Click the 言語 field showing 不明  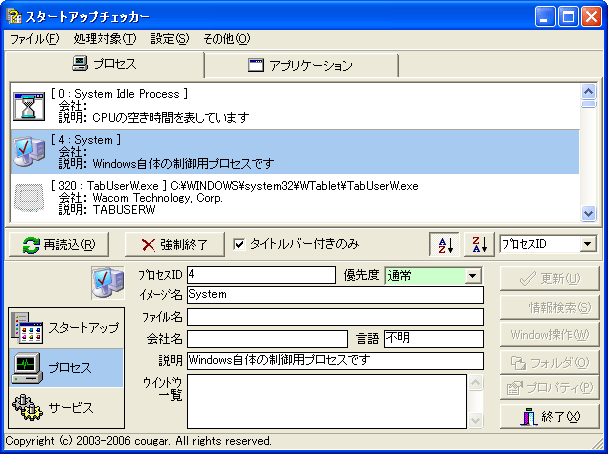(x=434, y=339)
